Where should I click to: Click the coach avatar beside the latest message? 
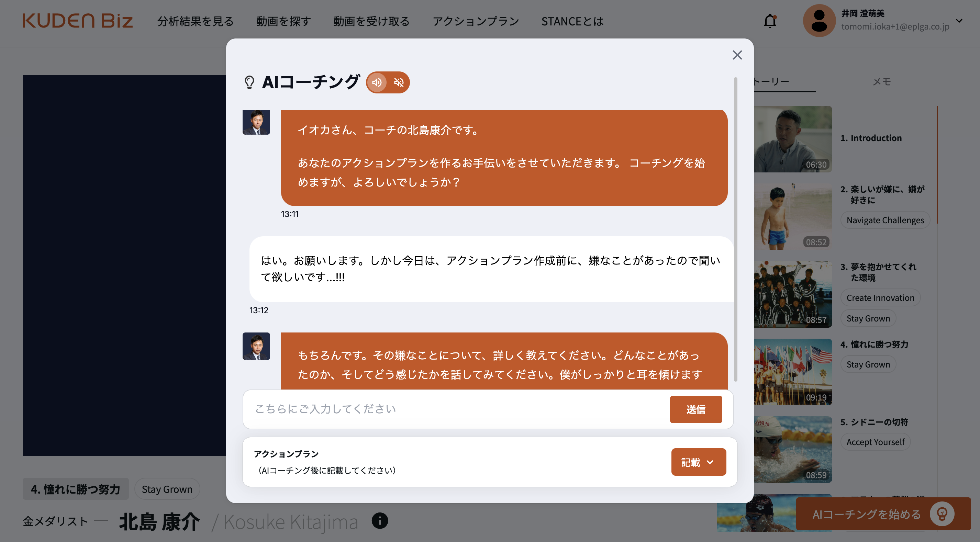click(x=256, y=346)
